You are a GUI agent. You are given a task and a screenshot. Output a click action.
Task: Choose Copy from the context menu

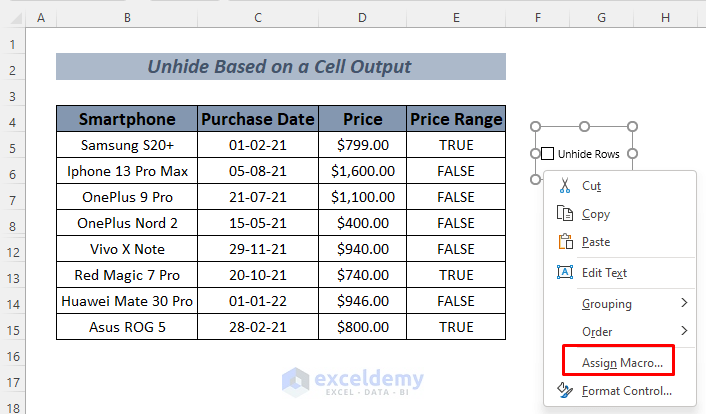tap(620, 214)
